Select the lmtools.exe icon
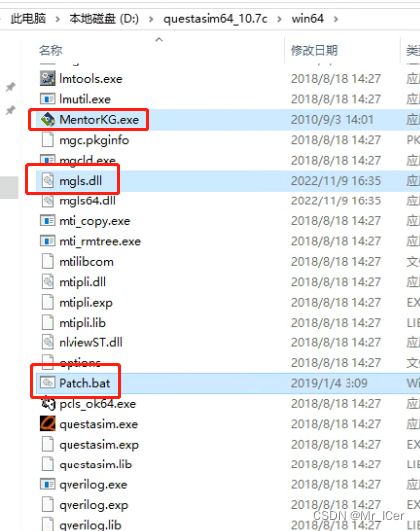420x531 pixels. (47, 78)
